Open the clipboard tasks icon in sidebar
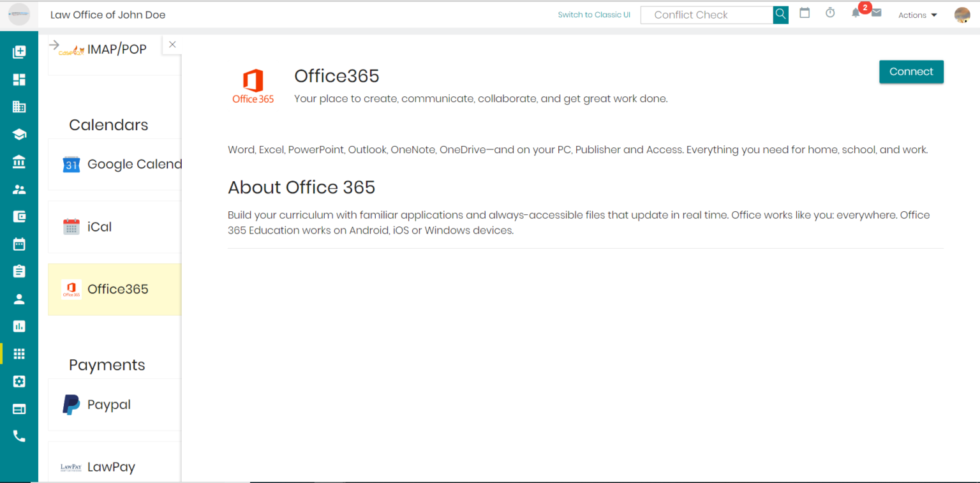 click(19, 272)
